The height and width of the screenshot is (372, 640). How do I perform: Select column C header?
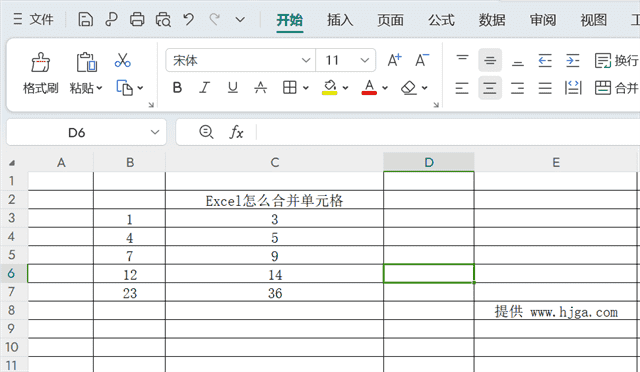tap(275, 163)
